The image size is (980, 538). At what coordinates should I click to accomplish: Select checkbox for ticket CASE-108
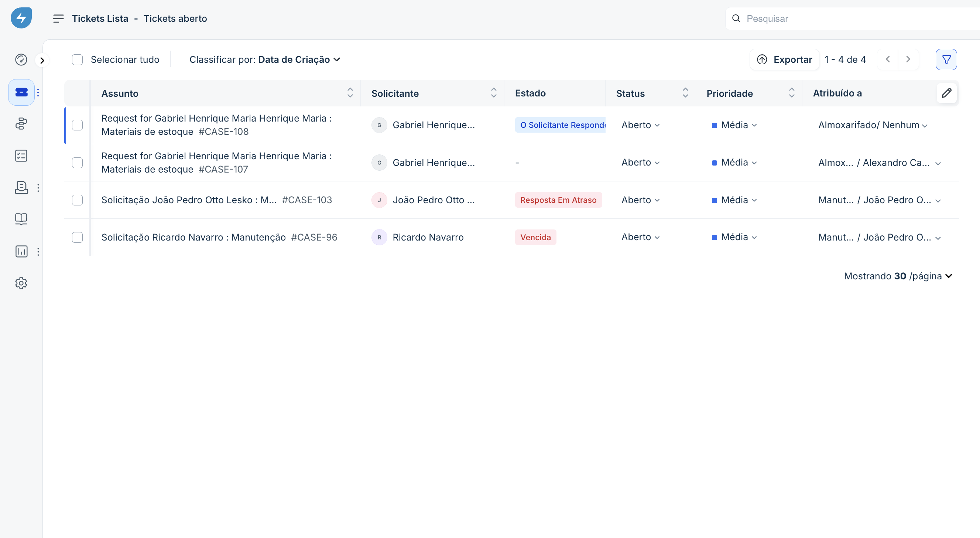tap(77, 125)
